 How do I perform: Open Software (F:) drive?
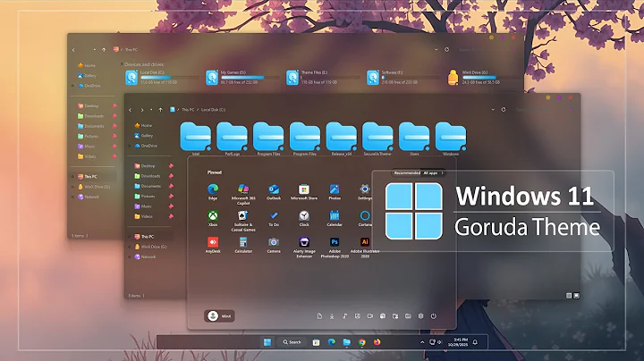click(x=402, y=77)
